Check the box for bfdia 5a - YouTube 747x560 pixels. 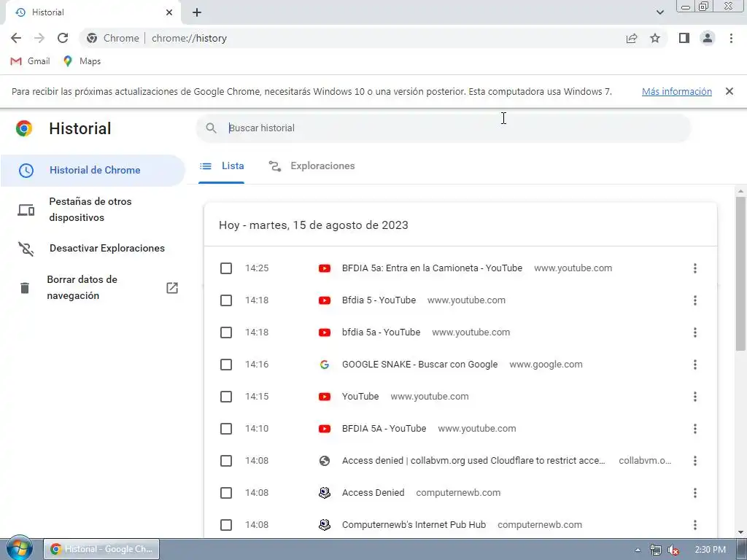[226, 332]
